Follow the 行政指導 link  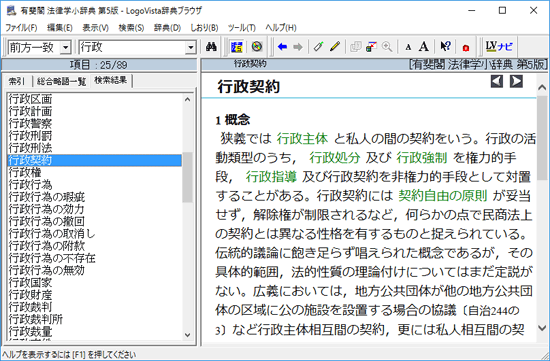click(x=271, y=177)
